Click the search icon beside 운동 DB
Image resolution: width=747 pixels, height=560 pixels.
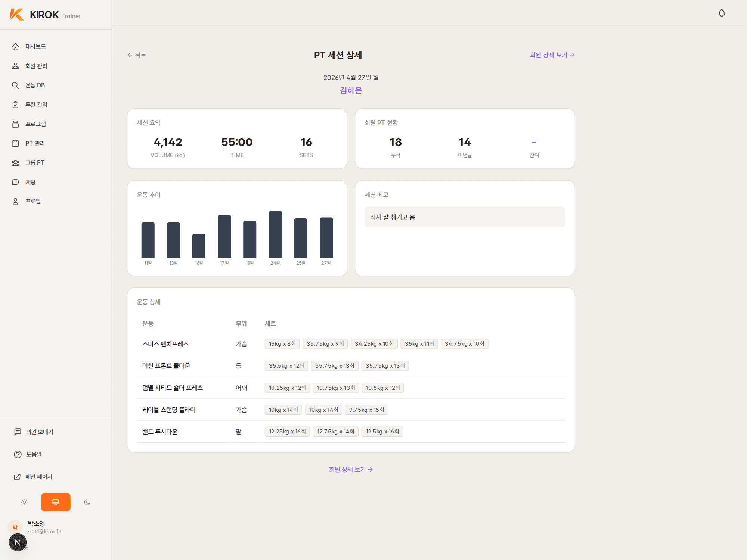click(x=15, y=85)
